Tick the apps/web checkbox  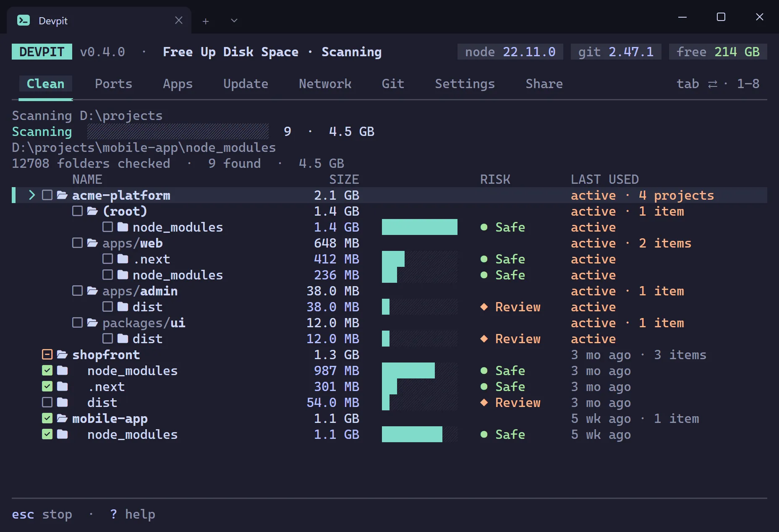click(77, 243)
